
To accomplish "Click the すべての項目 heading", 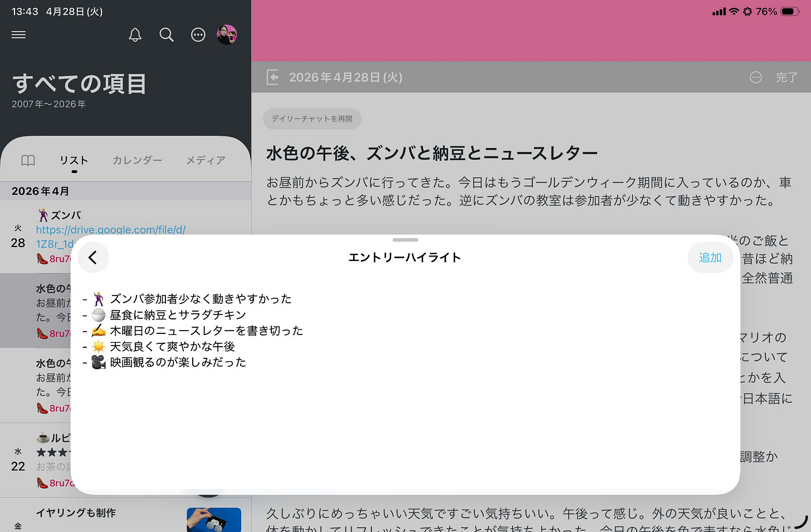I will pyautogui.click(x=79, y=84).
